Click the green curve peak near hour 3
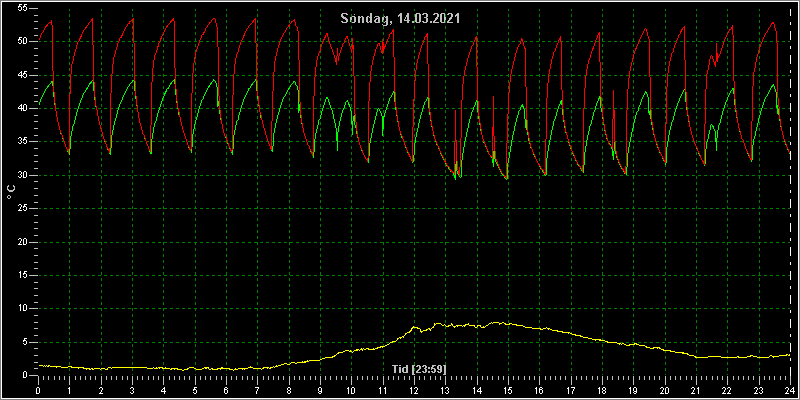Screen dimensions: 800x400 click(x=133, y=80)
